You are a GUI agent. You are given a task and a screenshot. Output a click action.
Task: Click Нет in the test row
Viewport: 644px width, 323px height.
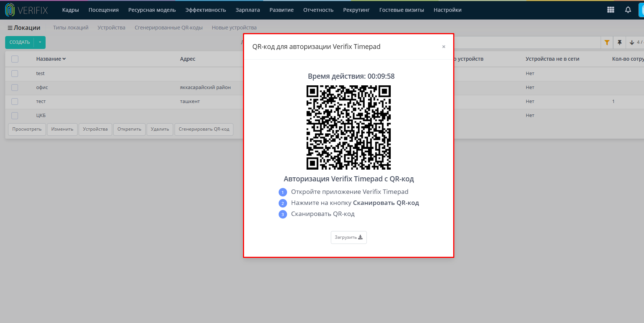[530, 74]
